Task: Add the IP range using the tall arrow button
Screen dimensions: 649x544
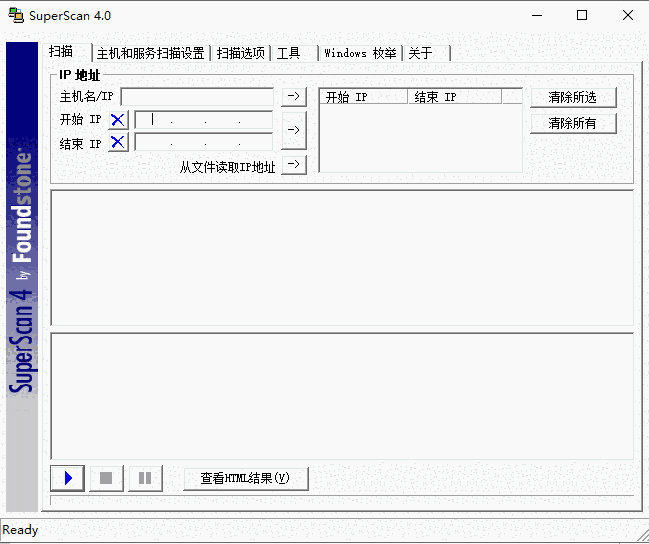Action: (294, 130)
